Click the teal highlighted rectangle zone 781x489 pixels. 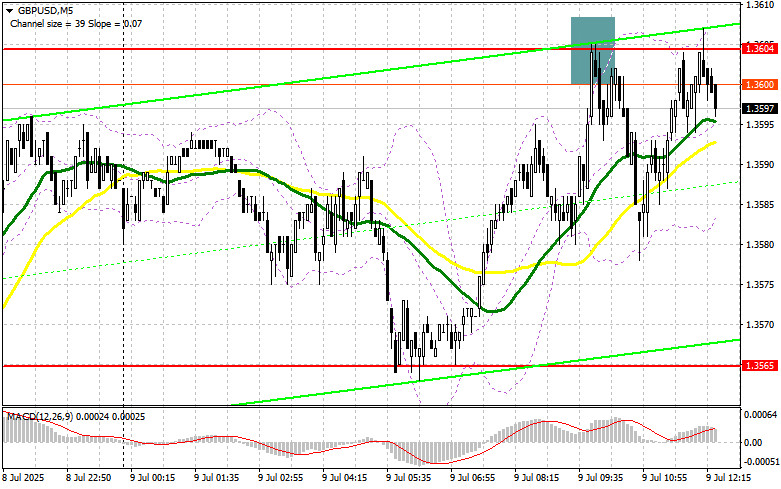(593, 51)
